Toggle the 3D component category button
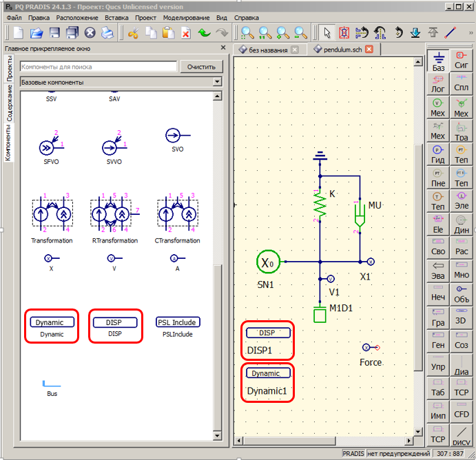Image resolution: width=476 pixels, height=460 pixels. (461, 318)
